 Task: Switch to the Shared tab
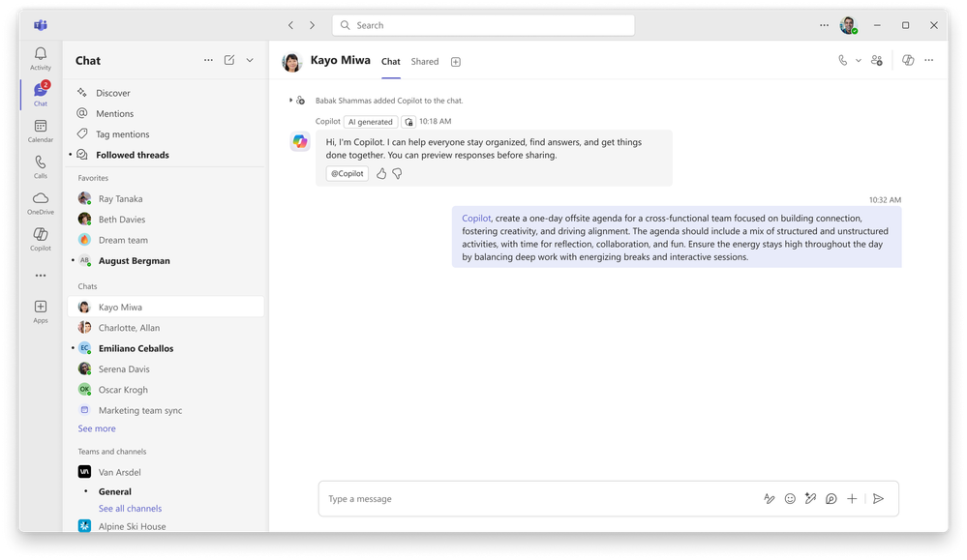click(x=425, y=62)
